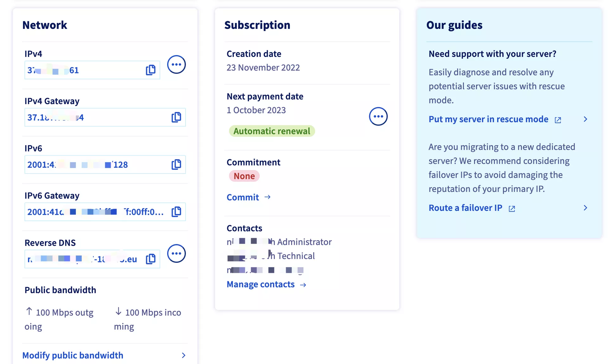Open the next payment date actions menu
The width and height of the screenshot is (608, 364).
tap(378, 116)
